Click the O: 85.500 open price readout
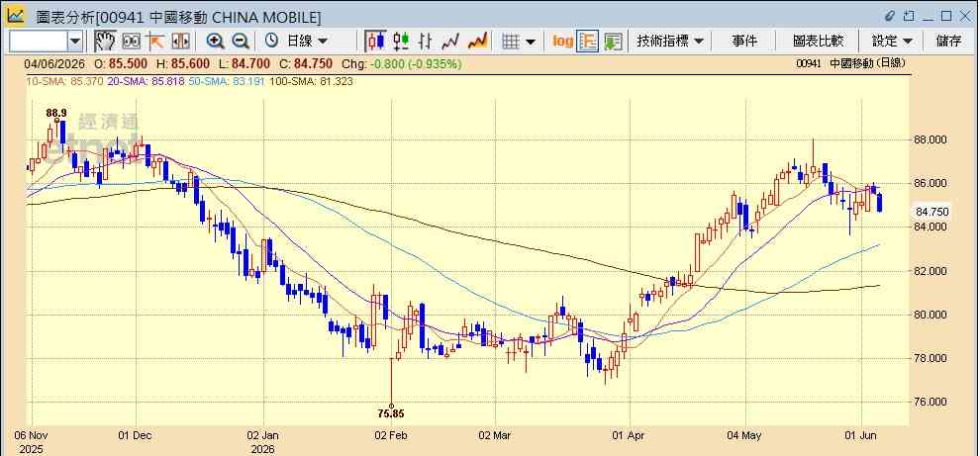 pyautogui.click(x=121, y=63)
